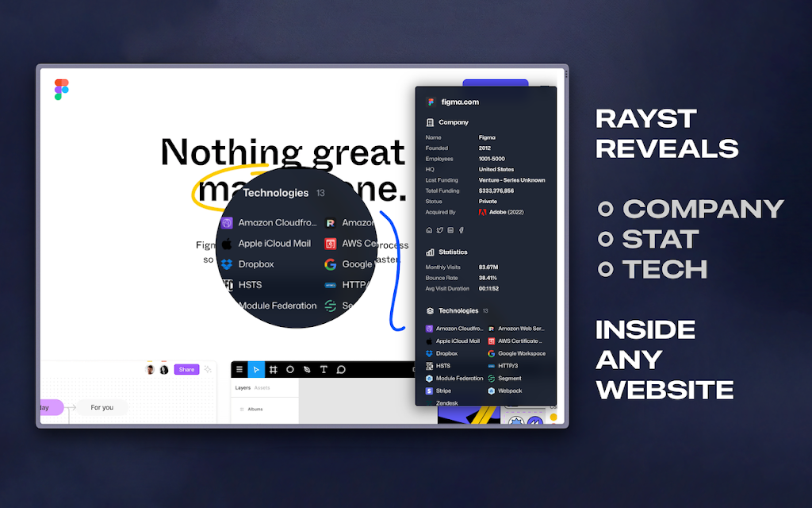
Task: Click the Company building icon in the Rayst panel
Action: point(430,122)
